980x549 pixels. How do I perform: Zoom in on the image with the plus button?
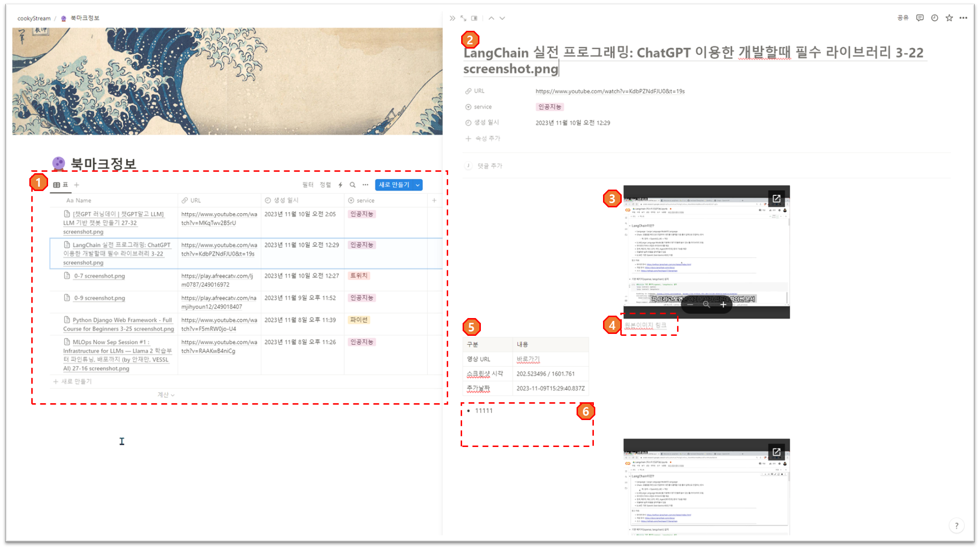723,304
